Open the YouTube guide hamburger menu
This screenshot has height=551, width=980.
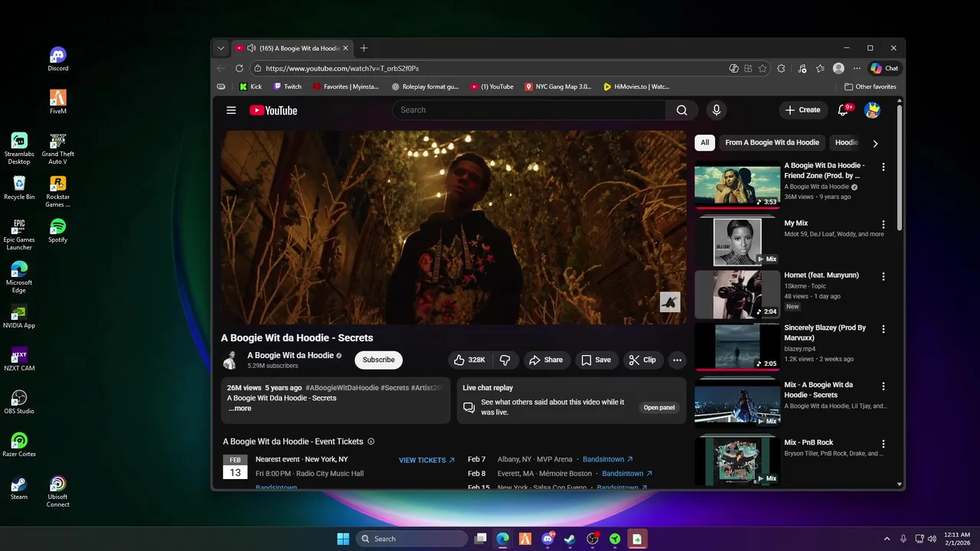point(231,110)
